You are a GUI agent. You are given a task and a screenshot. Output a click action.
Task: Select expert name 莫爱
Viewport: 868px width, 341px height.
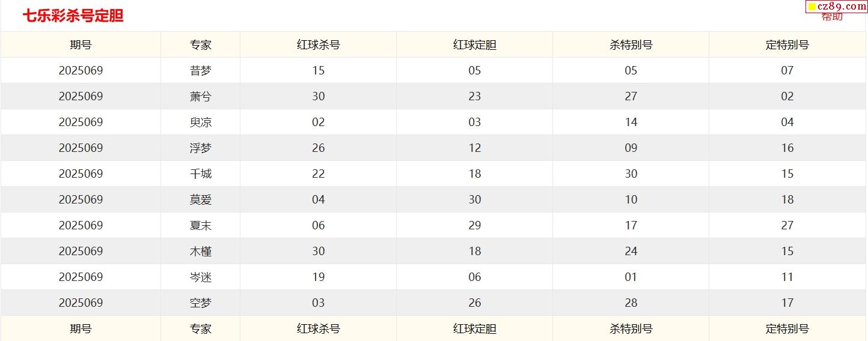(201, 199)
